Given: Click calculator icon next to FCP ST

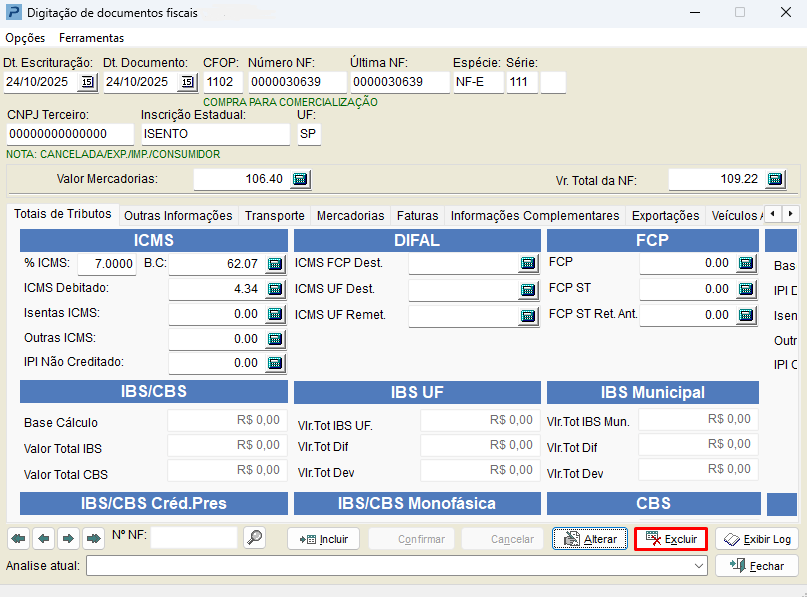Looking at the screenshot, I should (x=746, y=289).
